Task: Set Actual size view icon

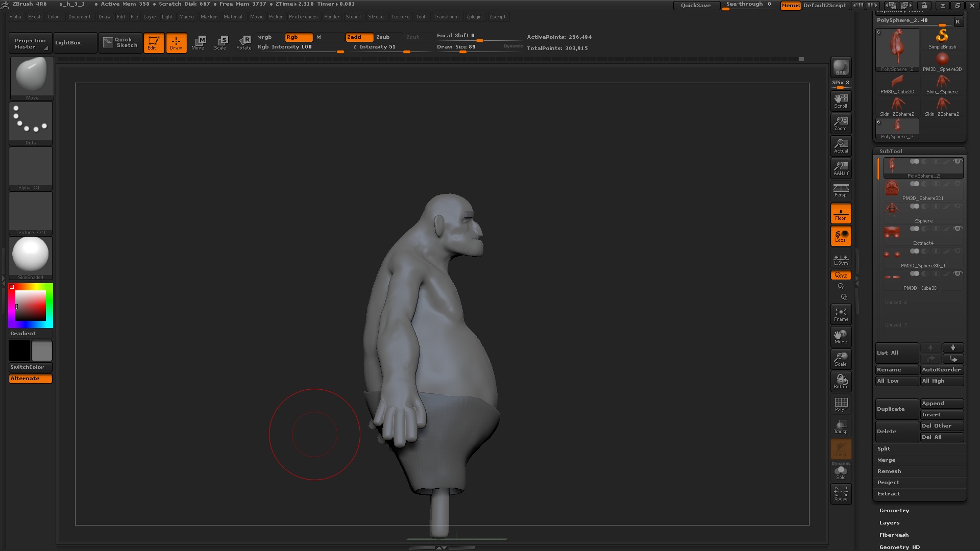Action: click(x=841, y=146)
